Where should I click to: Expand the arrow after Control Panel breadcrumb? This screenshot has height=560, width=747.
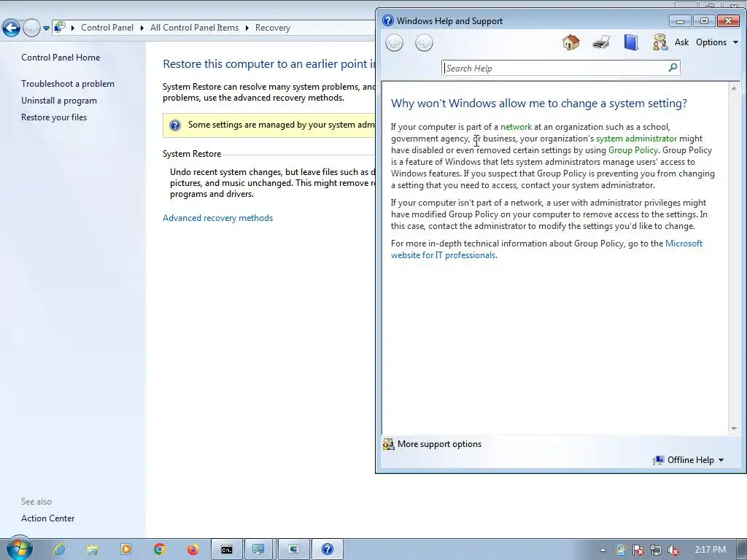click(142, 28)
